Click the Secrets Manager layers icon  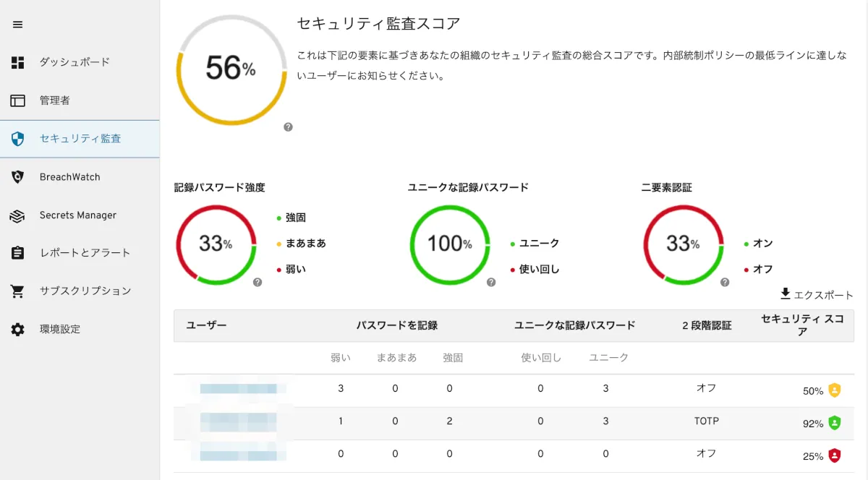(x=18, y=215)
